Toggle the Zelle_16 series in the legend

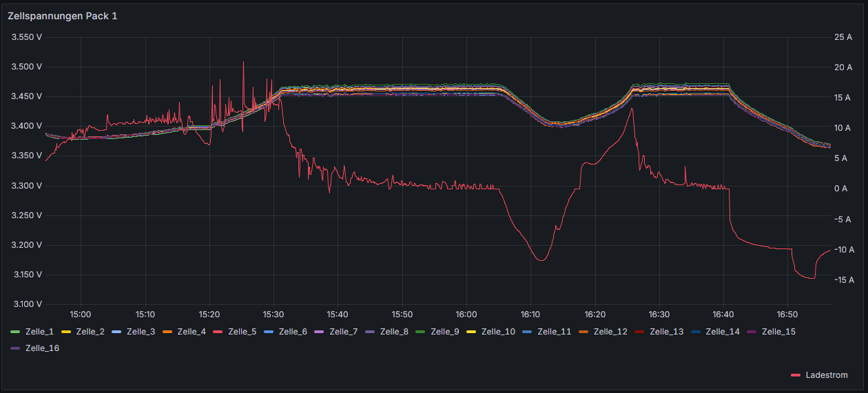(42, 348)
